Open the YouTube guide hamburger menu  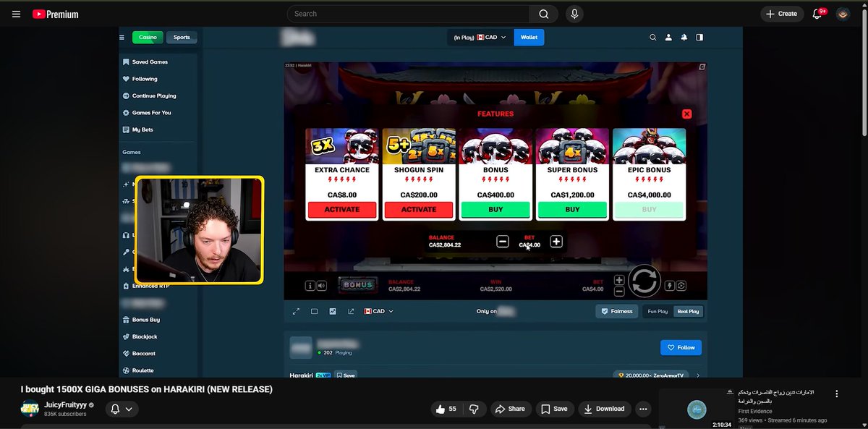[16, 14]
